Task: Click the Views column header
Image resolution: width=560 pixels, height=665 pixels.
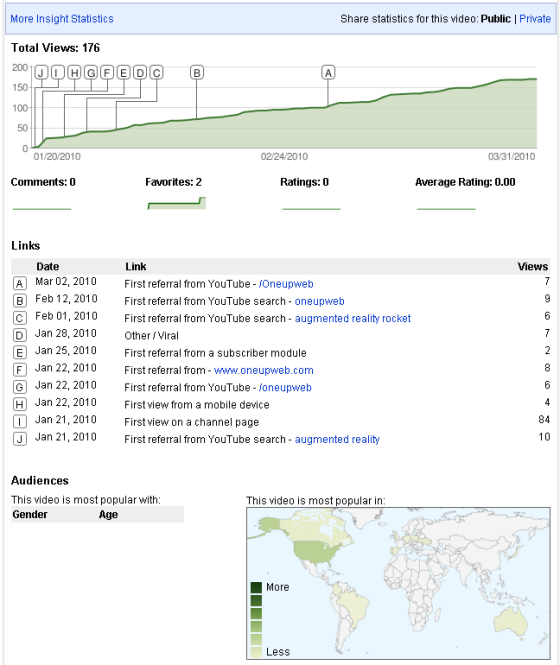Action: (x=532, y=266)
